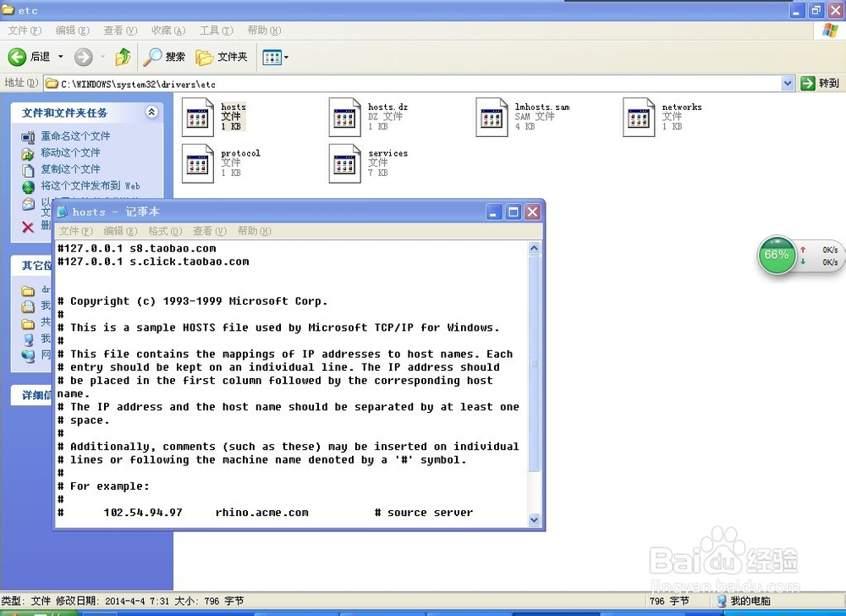Open the Views icon dropdown in toolbar
The height and width of the screenshot is (616, 846).
[x=275, y=57]
